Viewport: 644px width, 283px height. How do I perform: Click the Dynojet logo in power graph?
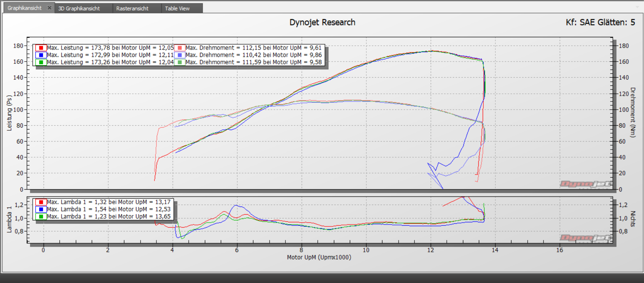click(585, 184)
